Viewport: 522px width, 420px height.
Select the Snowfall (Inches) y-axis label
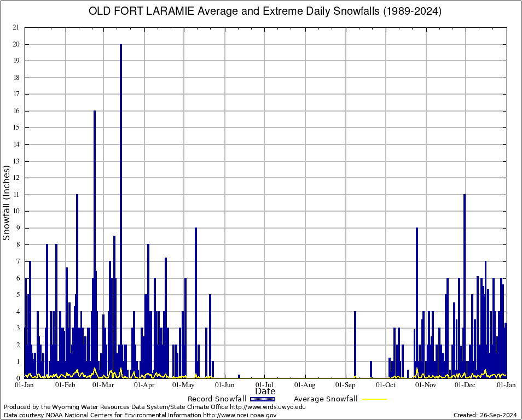[7, 203]
